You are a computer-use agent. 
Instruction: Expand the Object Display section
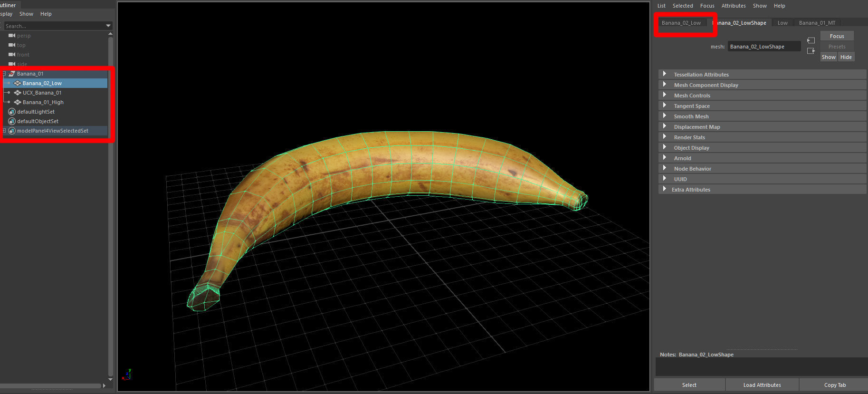click(x=665, y=147)
